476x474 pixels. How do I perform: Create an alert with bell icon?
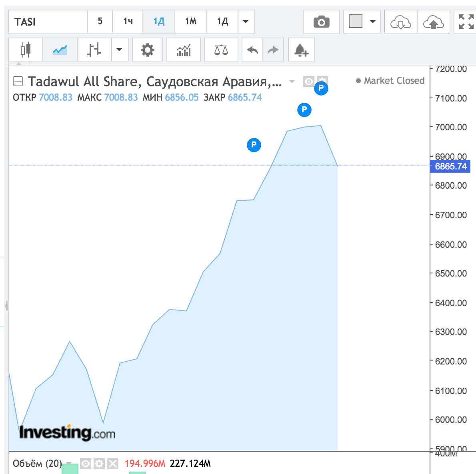(301, 50)
